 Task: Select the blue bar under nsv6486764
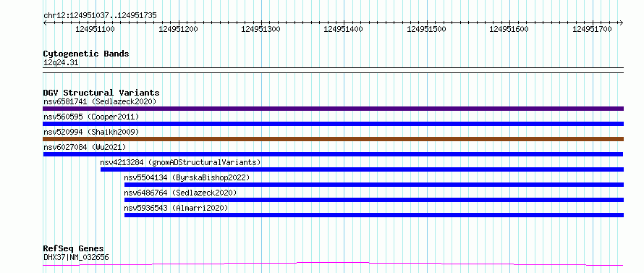coord(374,200)
